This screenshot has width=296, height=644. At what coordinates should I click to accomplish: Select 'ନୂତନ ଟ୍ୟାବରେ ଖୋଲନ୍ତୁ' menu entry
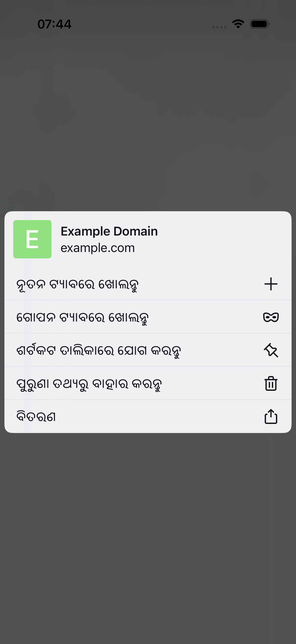pos(148,284)
